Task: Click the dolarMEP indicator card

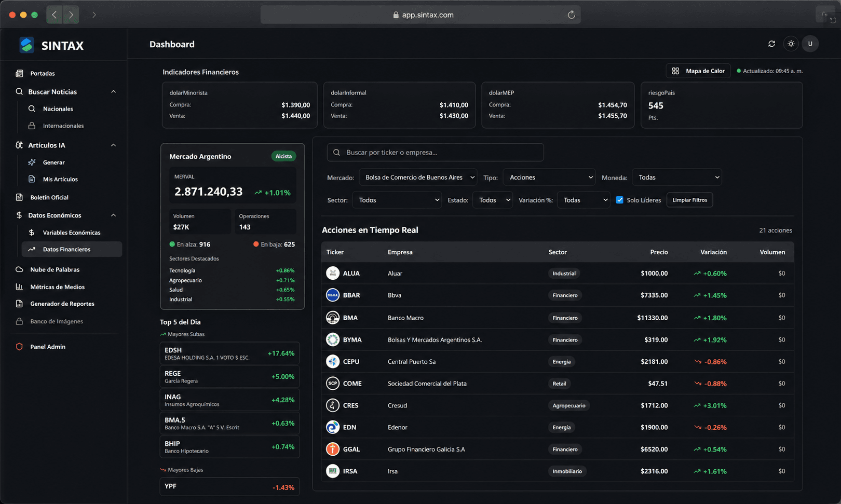Action: pos(558,105)
